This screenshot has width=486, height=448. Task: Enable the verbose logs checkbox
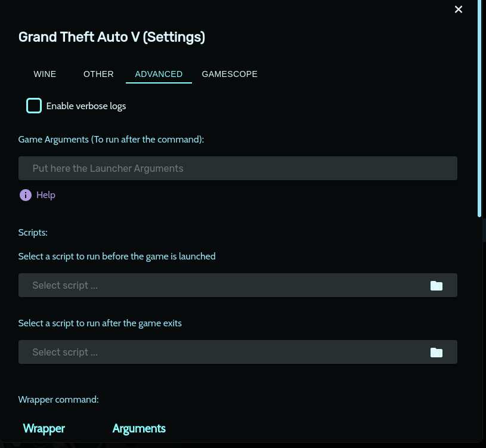tap(34, 106)
